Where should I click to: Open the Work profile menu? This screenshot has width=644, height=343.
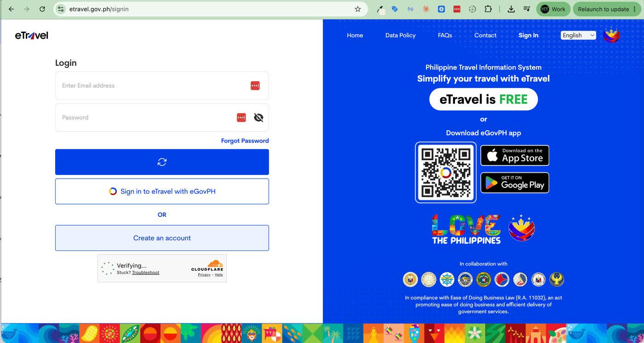[x=553, y=9]
